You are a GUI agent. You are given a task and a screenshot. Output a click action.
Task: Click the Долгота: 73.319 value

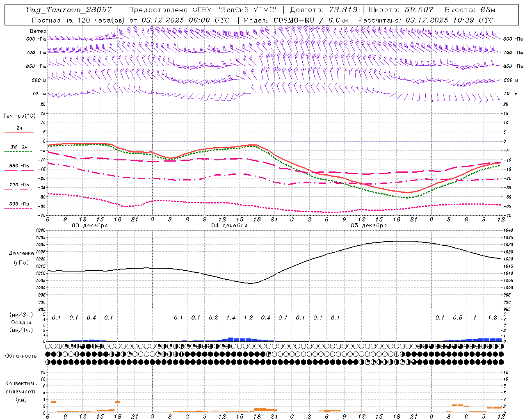323,10
